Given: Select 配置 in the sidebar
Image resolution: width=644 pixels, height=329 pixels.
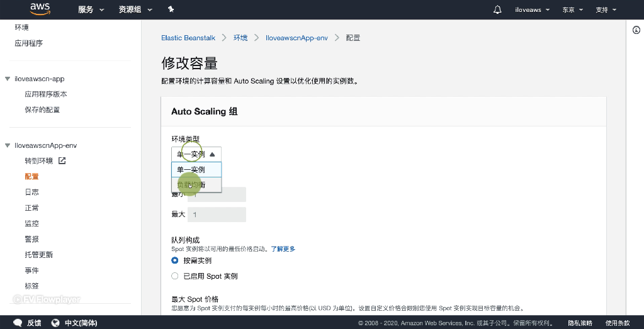Looking at the screenshot, I should (x=31, y=176).
